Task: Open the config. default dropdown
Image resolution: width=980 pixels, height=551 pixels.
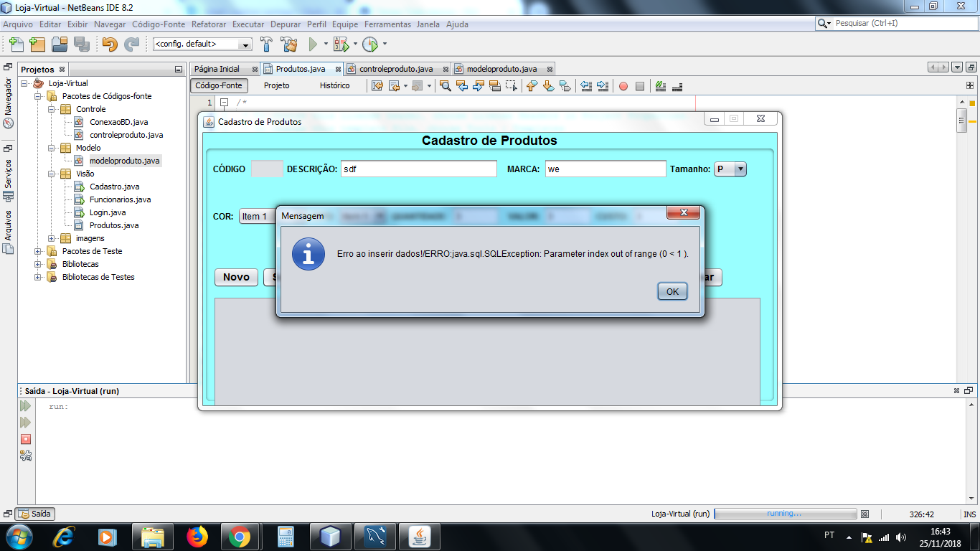Action: click(202, 44)
